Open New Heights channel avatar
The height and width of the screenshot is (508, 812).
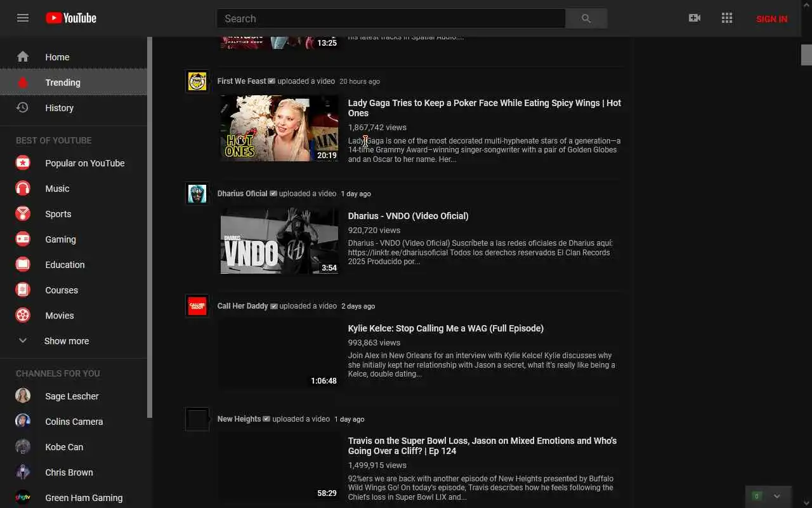pos(197,419)
